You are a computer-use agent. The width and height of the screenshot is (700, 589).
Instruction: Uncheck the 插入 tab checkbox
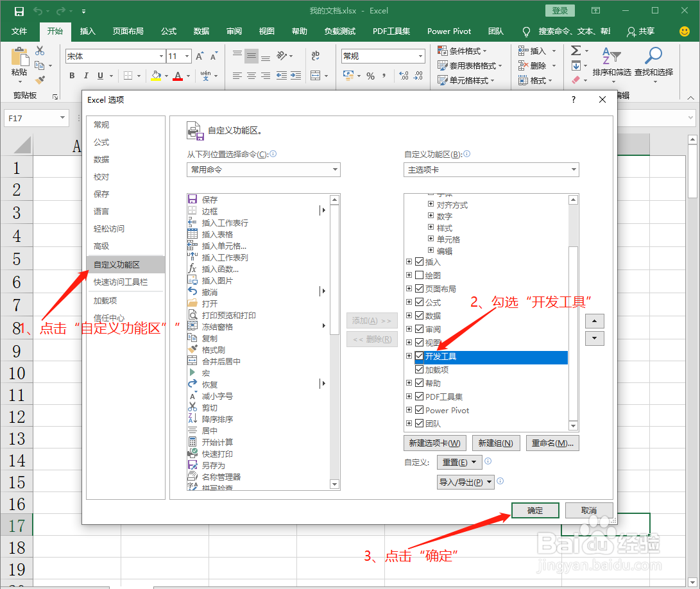click(x=419, y=262)
